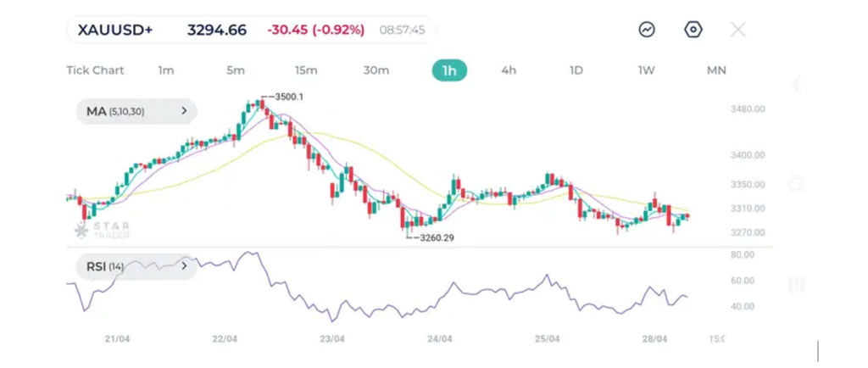This screenshot has height=368, width=868.
Task: Close the XAUUSD+ chart panel
Action: 738,30
